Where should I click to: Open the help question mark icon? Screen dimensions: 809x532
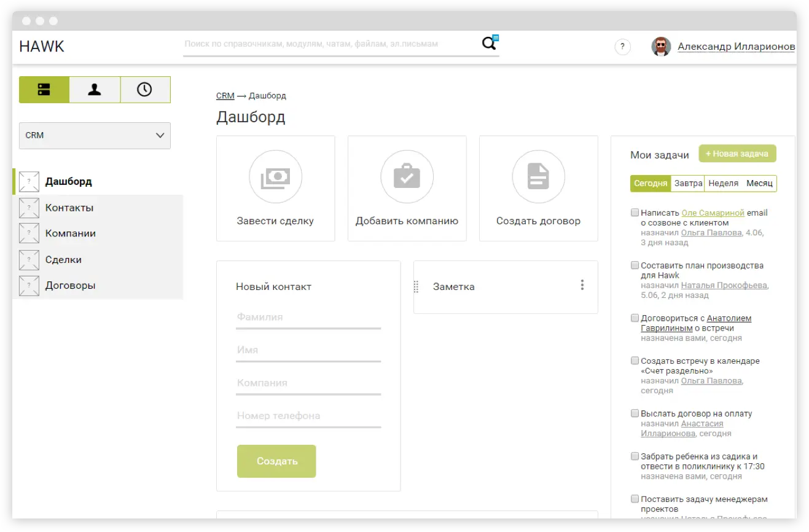pos(622,47)
